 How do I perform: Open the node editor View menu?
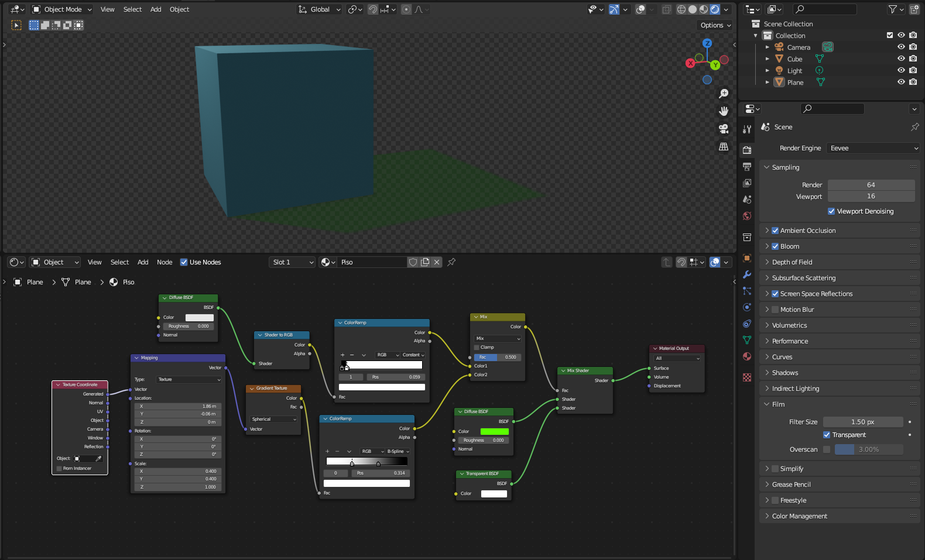coord(95,262)
